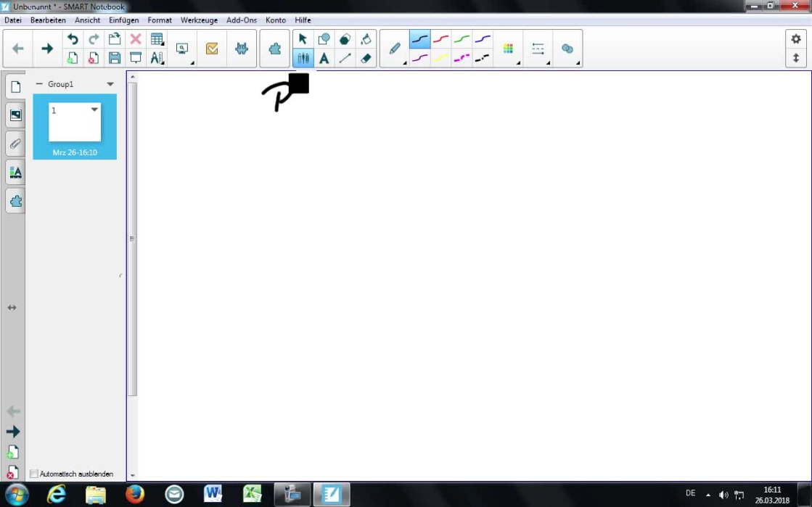Select the Fill bucket tool

(366, 39)
